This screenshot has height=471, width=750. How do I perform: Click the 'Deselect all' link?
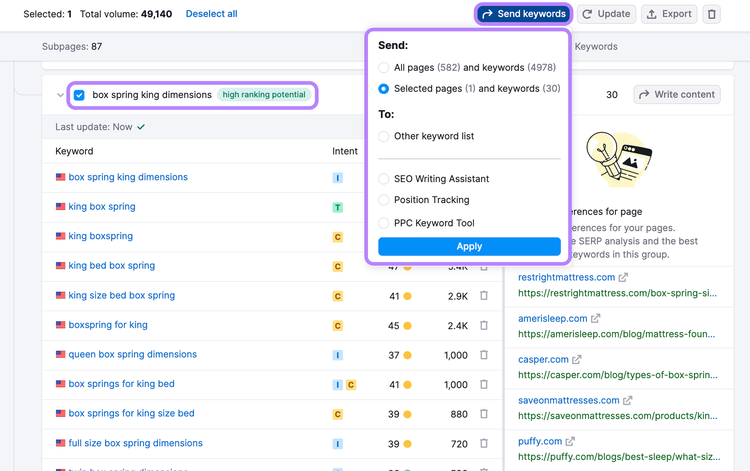pos(211,14)
